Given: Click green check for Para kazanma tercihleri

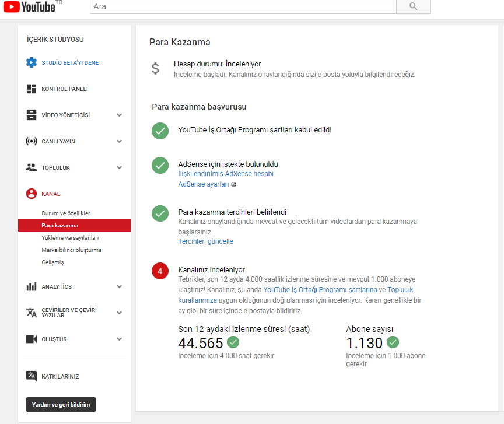Looking at the screenshot, I should click(160, 213).
